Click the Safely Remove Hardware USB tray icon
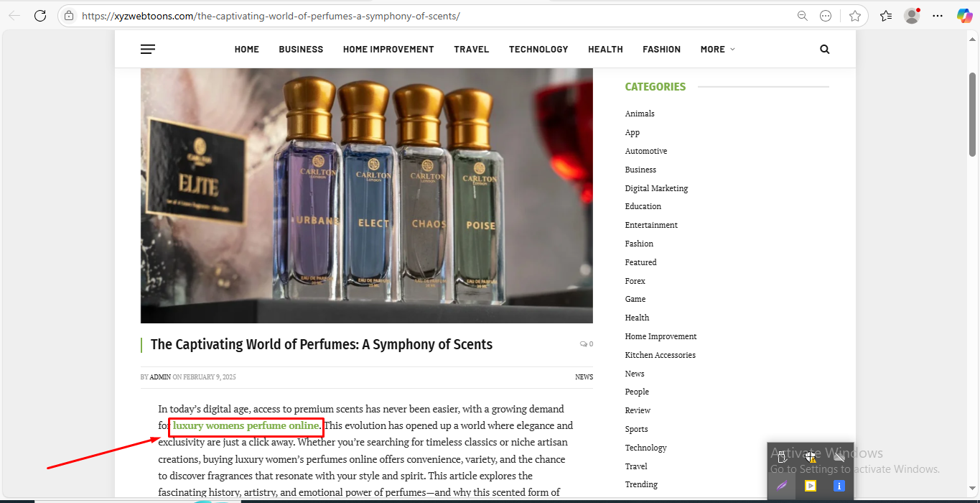Image resolution: width=980 pixels, height=503 pixels. pos(782,457)
